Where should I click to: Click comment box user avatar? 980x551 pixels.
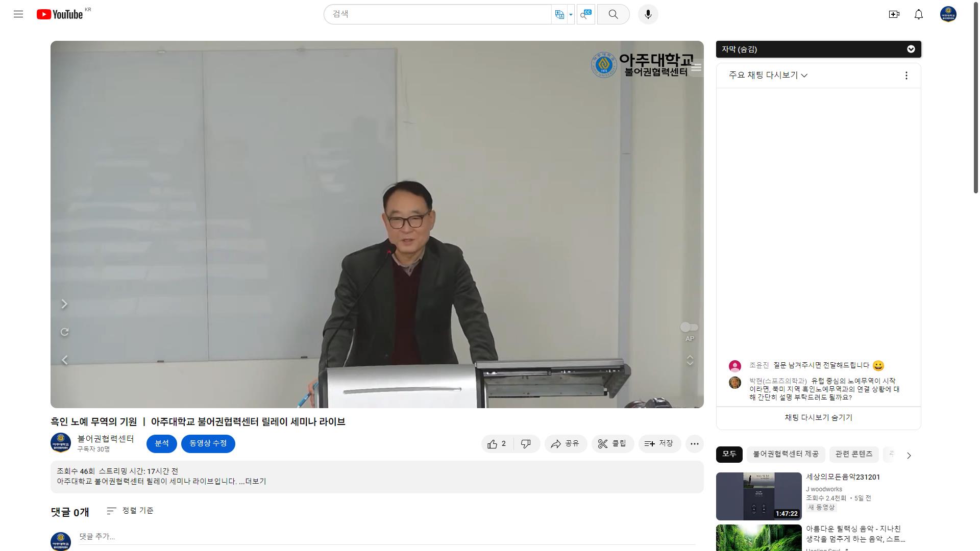pos(61,541)
